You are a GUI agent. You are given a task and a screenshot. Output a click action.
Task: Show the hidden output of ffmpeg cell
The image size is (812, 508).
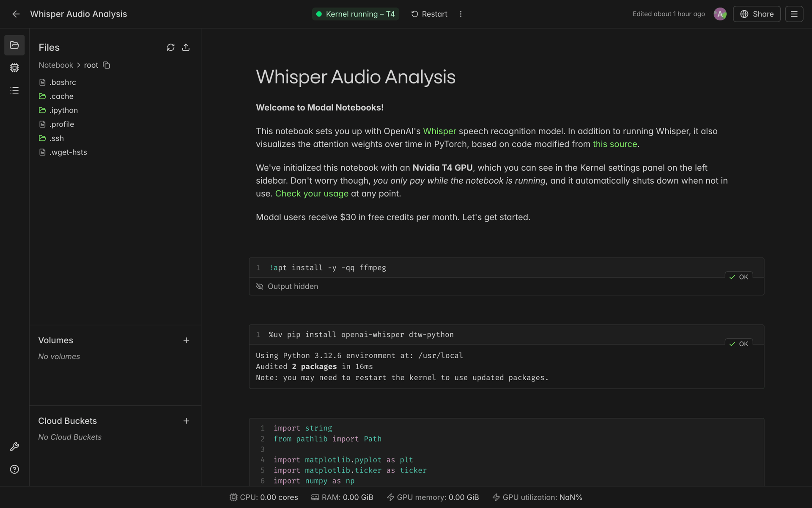[287, 287]
